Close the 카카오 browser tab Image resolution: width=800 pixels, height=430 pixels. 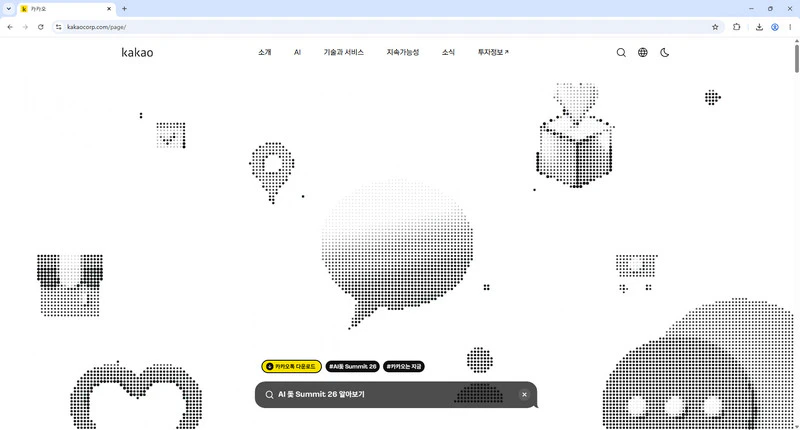click(x=109, y=9)
